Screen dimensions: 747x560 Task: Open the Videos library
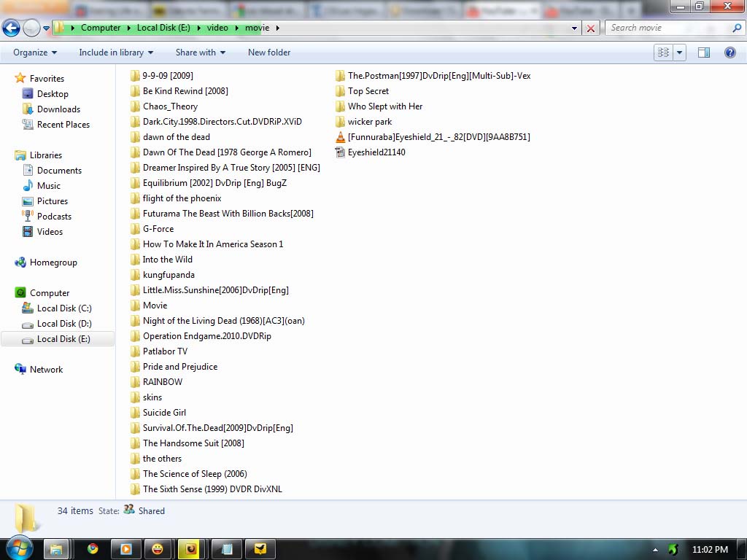50,231
